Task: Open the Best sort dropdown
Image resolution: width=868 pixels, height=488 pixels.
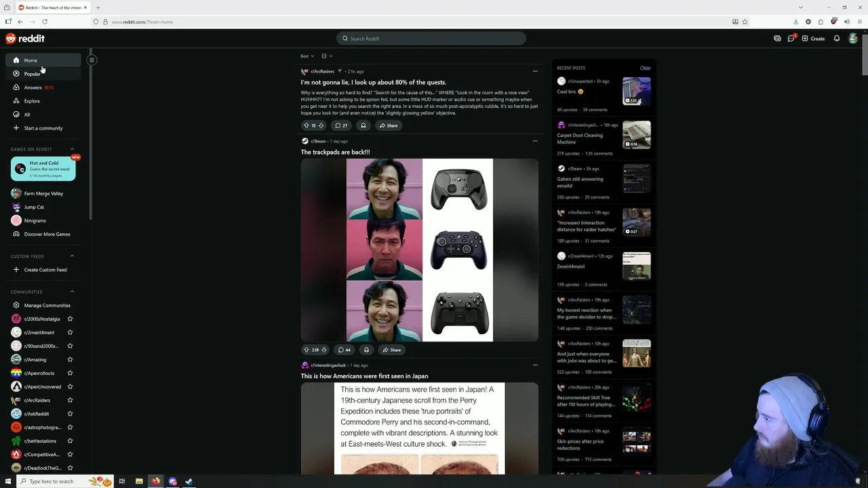Action: (x=307, y=56)
